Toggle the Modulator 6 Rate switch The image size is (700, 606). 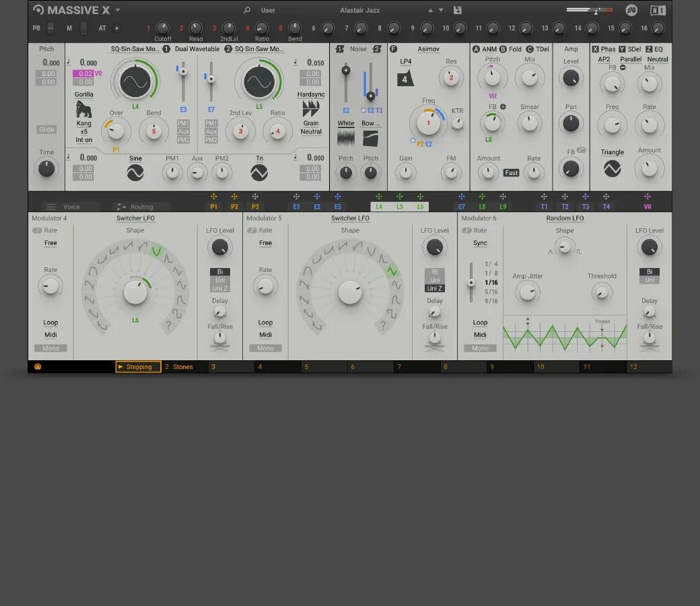466,230
